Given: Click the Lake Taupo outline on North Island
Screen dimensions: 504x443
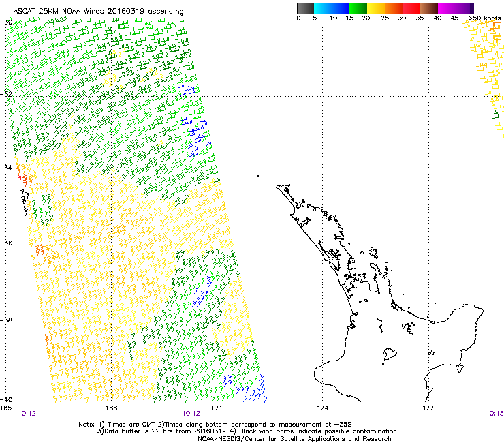Looking at the screenshot, I should pos(390,354).
